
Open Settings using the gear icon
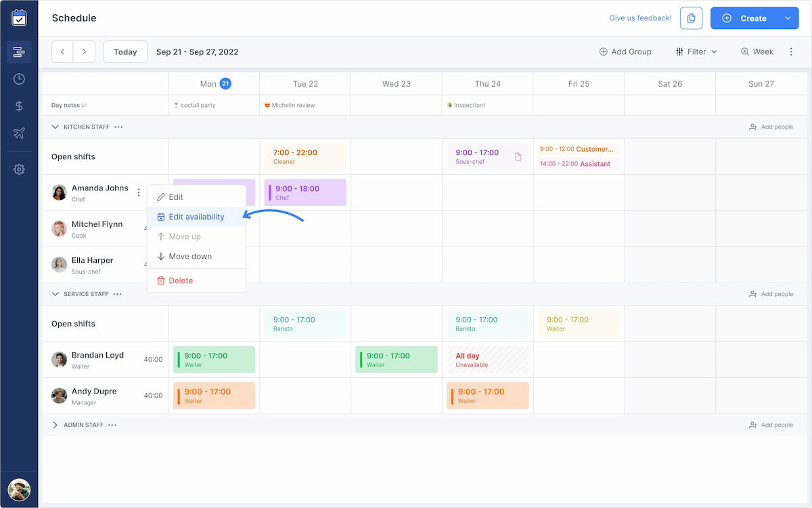point(19,169)
